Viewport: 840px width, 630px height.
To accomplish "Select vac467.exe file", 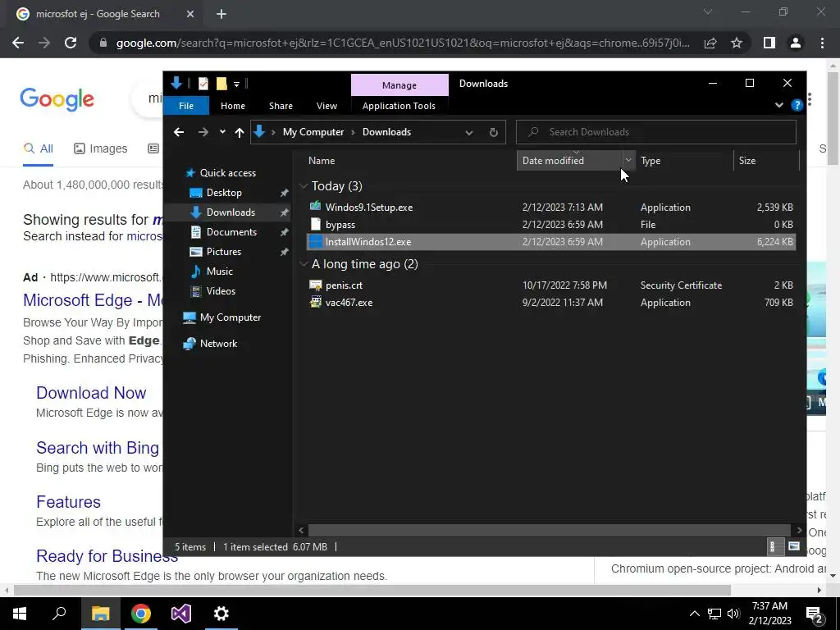I will [x=550, y=302].
